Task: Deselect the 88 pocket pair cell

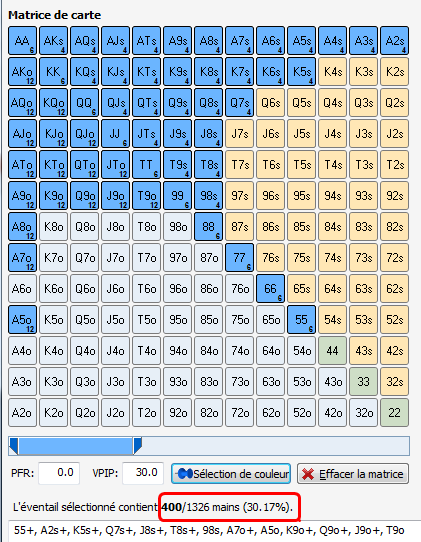Action: 208,227
